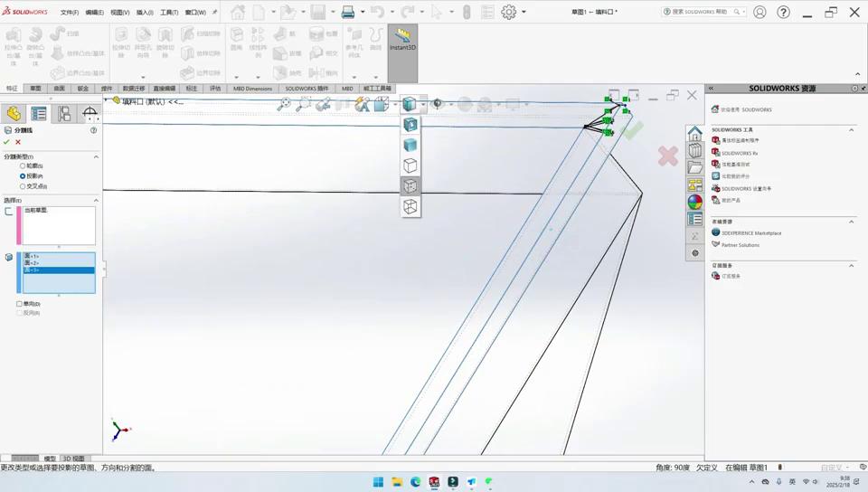Click the Print icon in top toolbar
The image size is (868, 492).
tap(347, 13)
